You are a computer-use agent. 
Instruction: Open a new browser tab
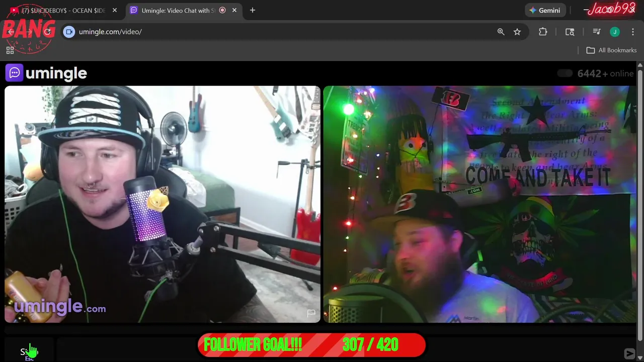[253, 10]
